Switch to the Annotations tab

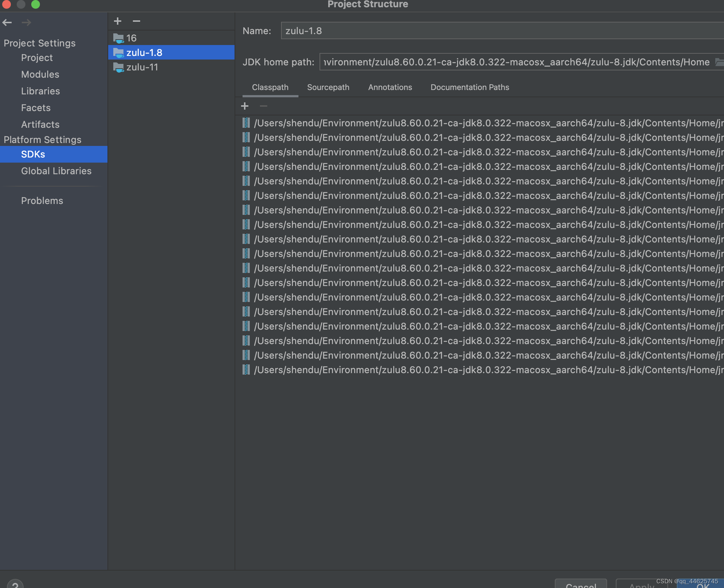click(390, 87)
